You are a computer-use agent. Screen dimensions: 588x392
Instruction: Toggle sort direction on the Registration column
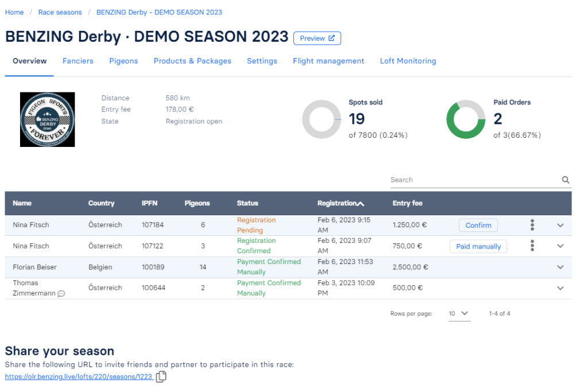coord(361,203)
